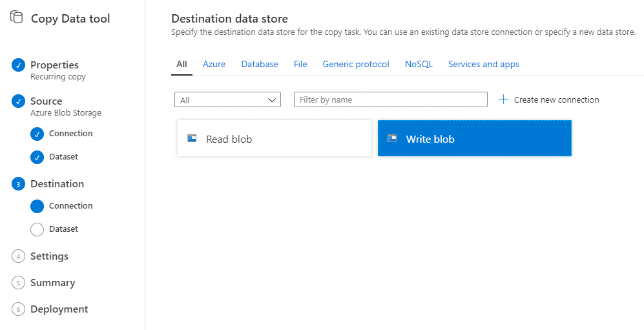Select the File tab
Viewport: 644px width, 330px height.
pyautogui.click(x=300, y=65)
